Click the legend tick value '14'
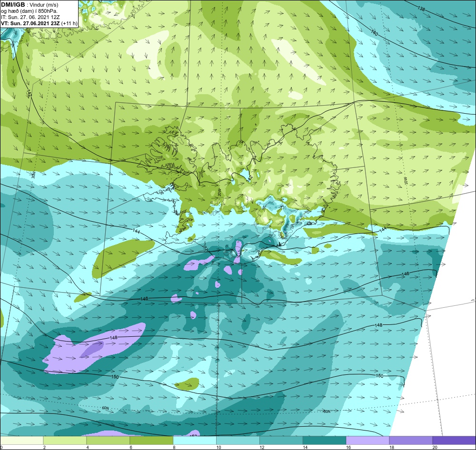The height and width of the screenshot is (450, 476). (x=305, y=447)
